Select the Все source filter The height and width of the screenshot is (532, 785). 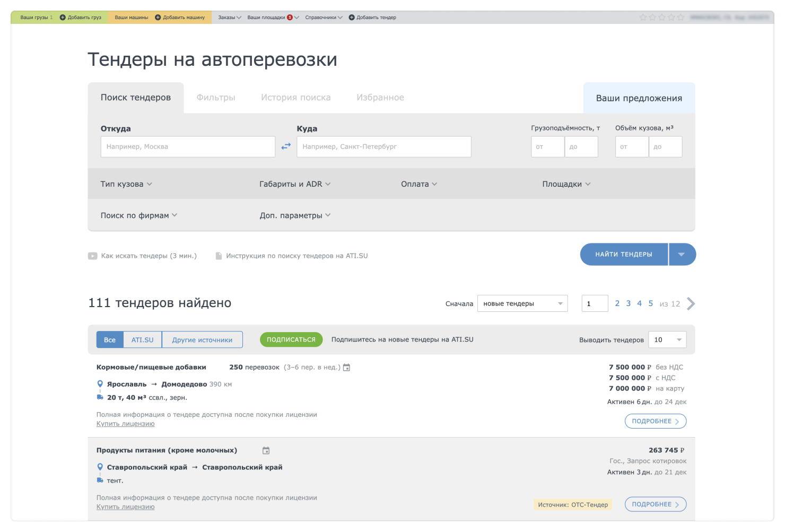(x=110, y=340)
